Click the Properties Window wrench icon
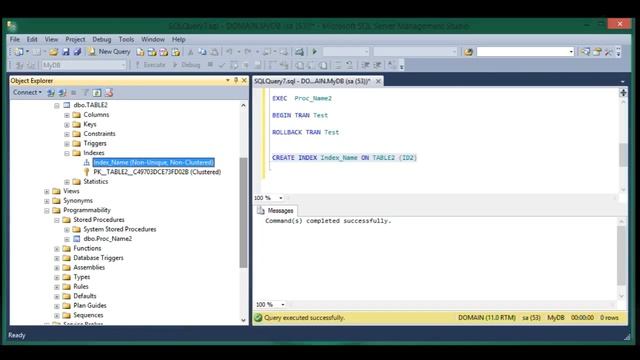This screenshot has width=640, height=360. (608, 52)
